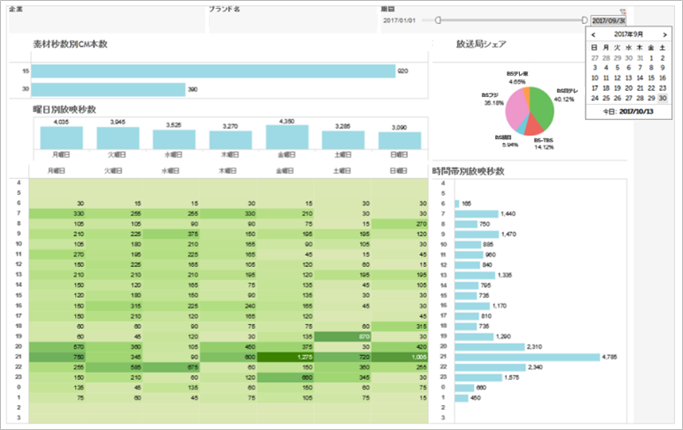Click the right handle of period slider
Image resolution: width=683 pixels, height=430 pixels.
[585, 20]
